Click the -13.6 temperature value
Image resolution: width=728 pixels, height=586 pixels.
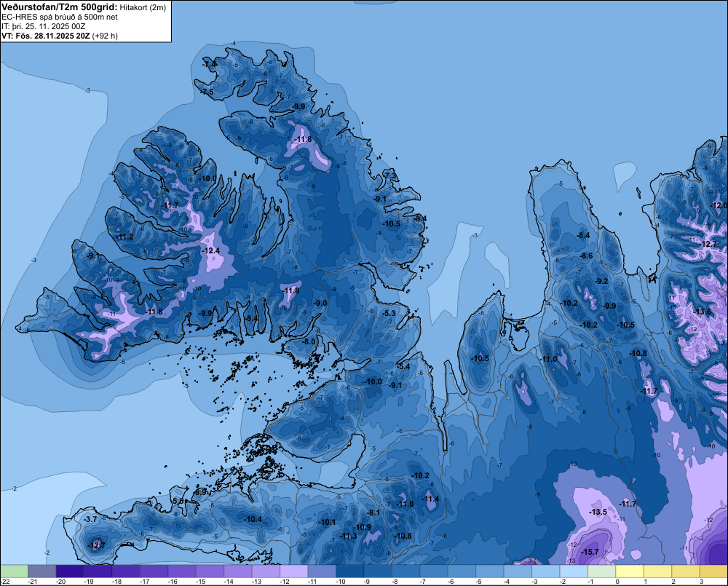click(x=702, y=312)
